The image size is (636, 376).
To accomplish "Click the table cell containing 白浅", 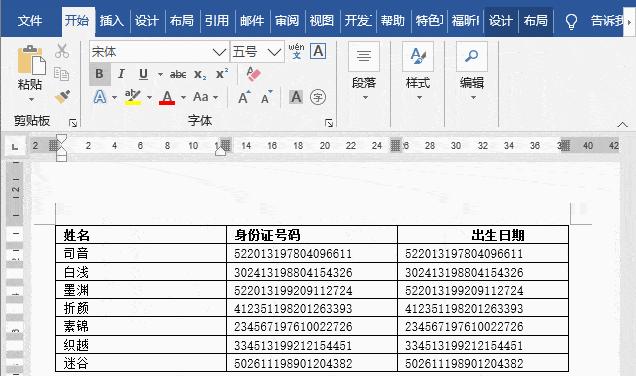I will point(141,272).
